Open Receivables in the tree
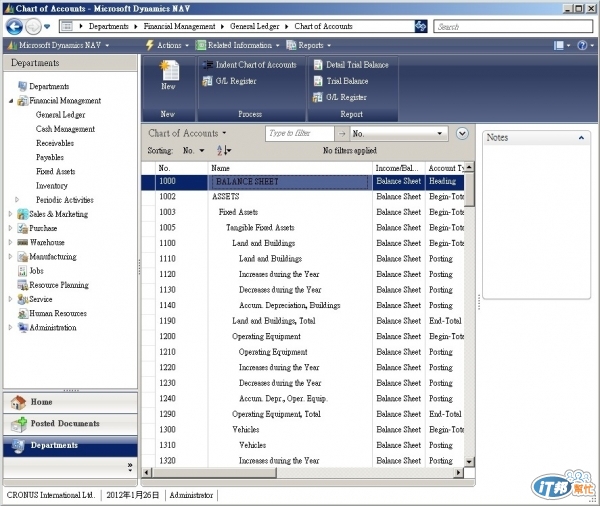 (x=55, y=143)
